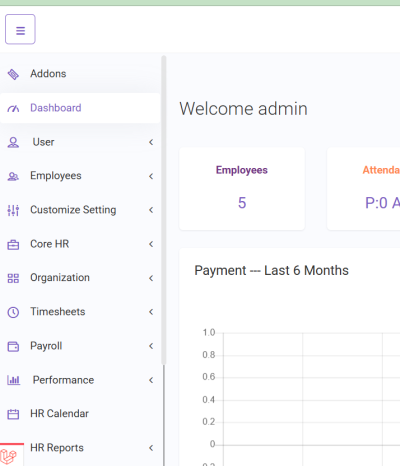
Task: Expand the Organization chevron
Action: (x=151, y=278)
